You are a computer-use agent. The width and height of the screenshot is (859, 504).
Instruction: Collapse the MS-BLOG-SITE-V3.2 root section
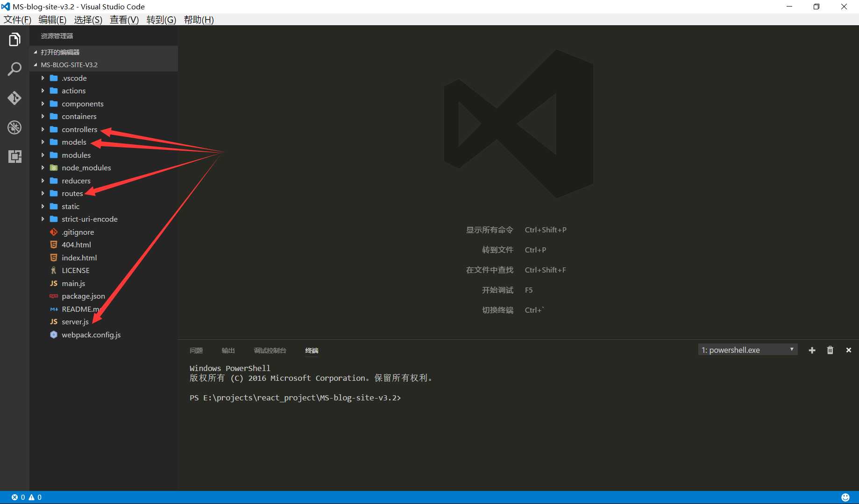[35, 65]
